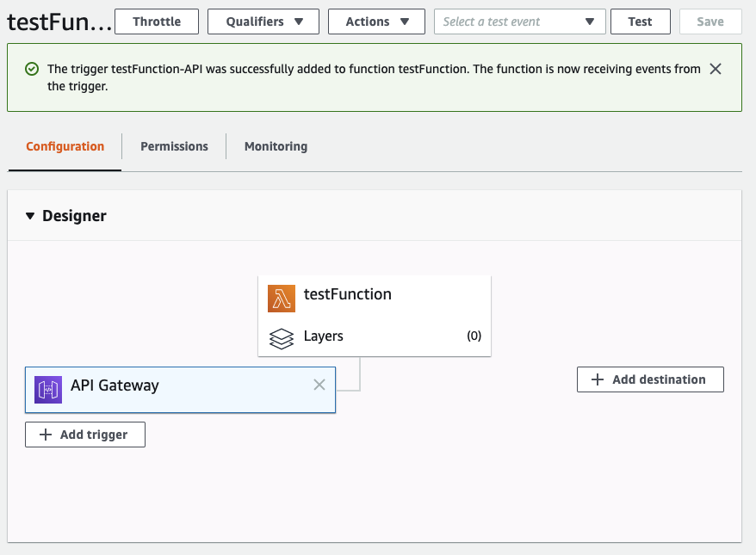Open the Qualifiers dropdown
The height and width of the screenshot is (555, 756).
(263, 22)
